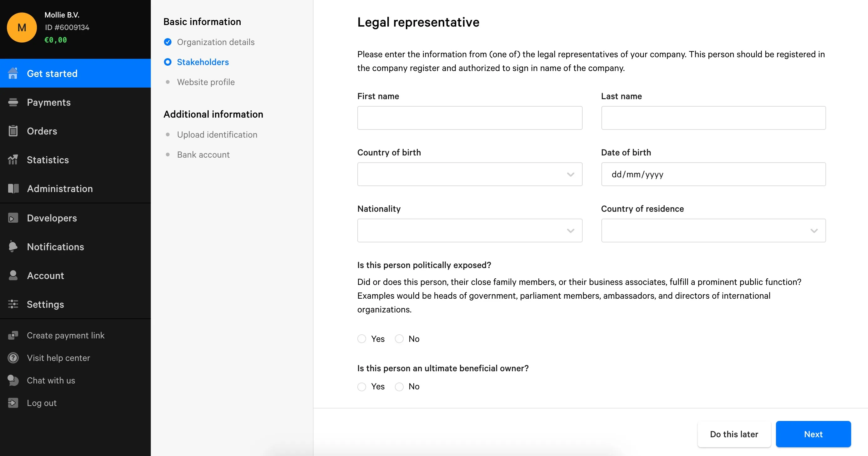Click the Notifications bell icon
868x456 pixels.
(13, 246)
